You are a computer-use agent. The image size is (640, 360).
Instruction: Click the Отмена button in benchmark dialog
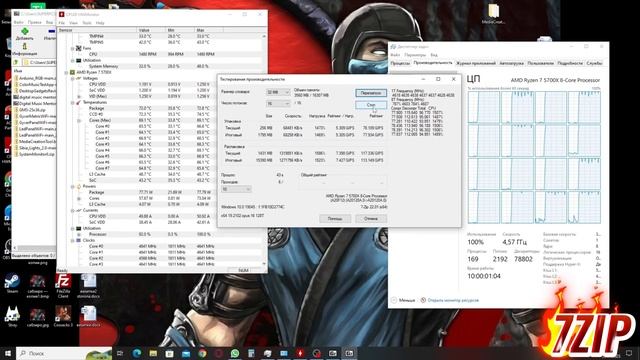coord(371,219)
